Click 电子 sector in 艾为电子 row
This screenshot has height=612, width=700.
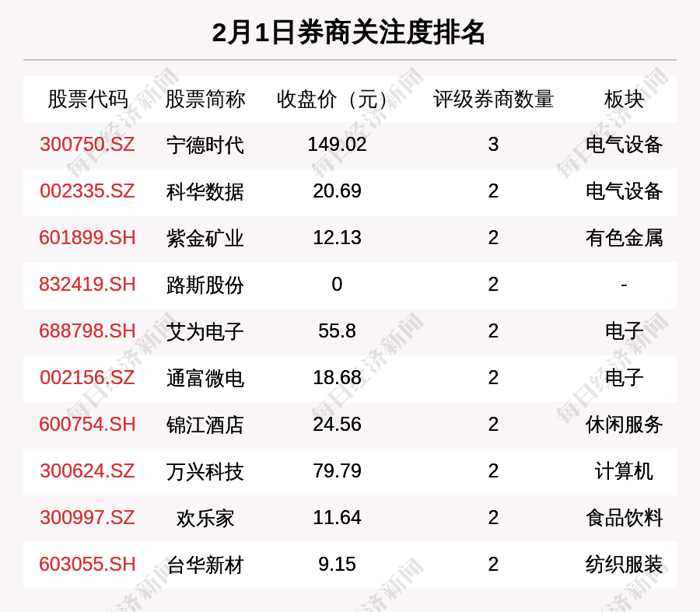coord(624,331)
